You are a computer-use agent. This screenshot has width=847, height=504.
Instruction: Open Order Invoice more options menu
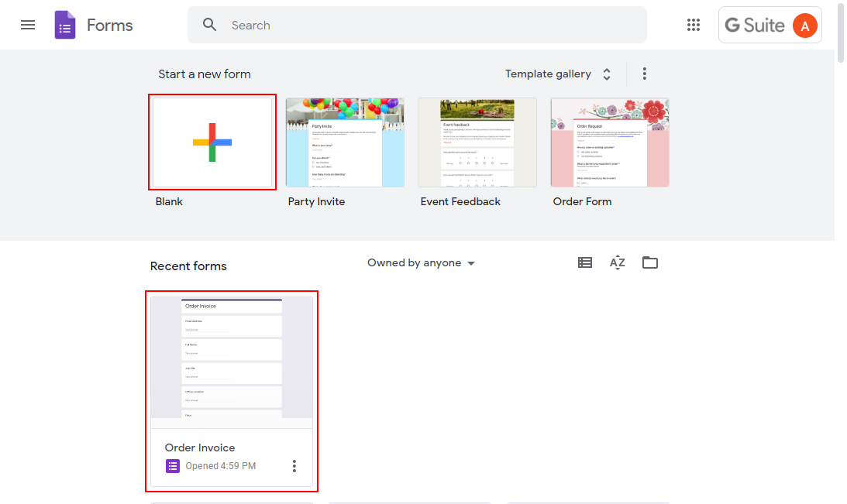(294, 466)
